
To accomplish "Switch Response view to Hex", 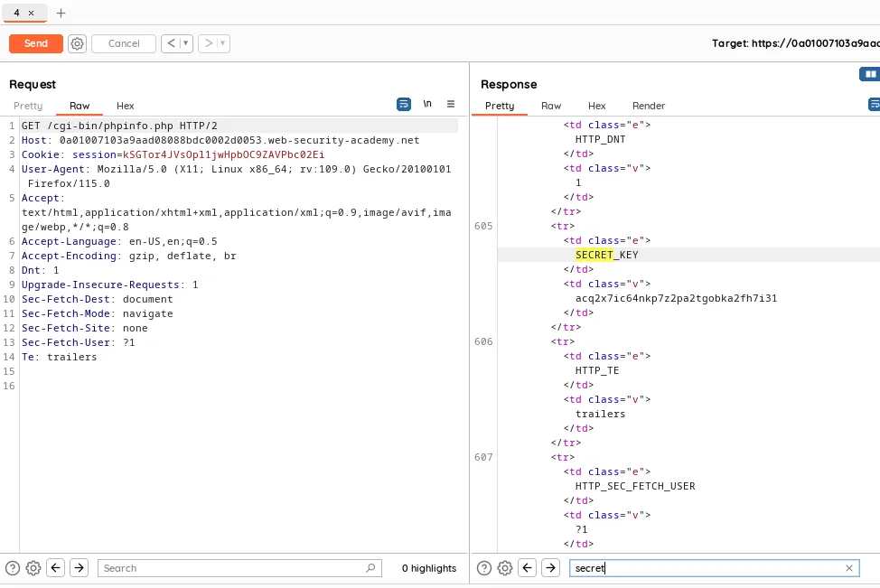I will pyautogui.click(x=596, y=106).
